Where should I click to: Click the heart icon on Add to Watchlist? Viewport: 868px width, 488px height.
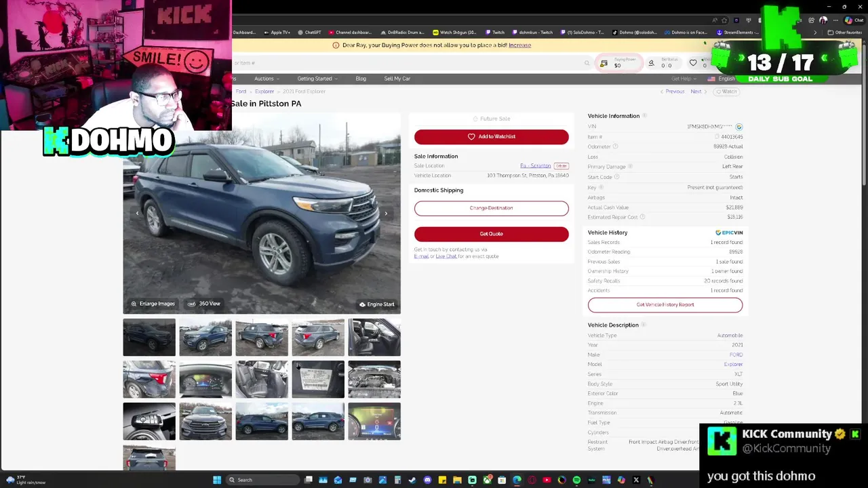[x=471, y=137]
